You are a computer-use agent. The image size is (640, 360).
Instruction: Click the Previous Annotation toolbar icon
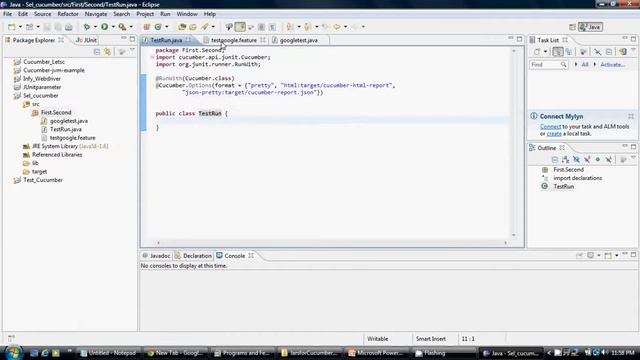pyautogui.click(x=308, y=27)
